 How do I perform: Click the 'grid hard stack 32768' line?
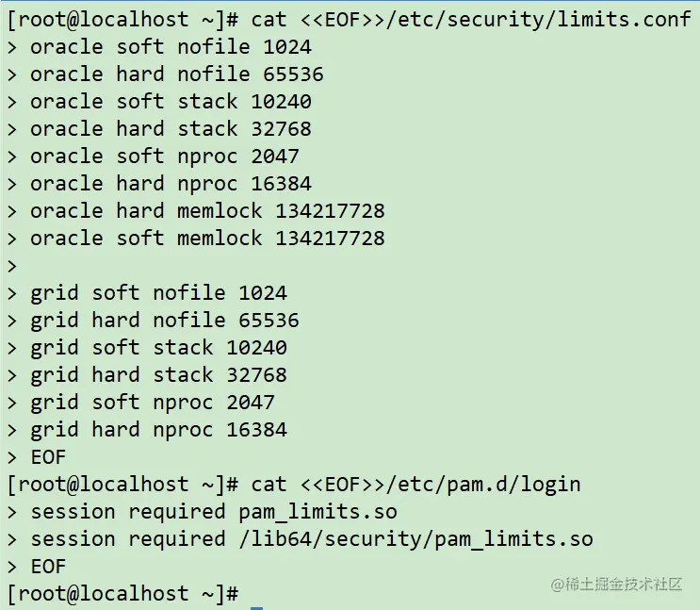158,375
